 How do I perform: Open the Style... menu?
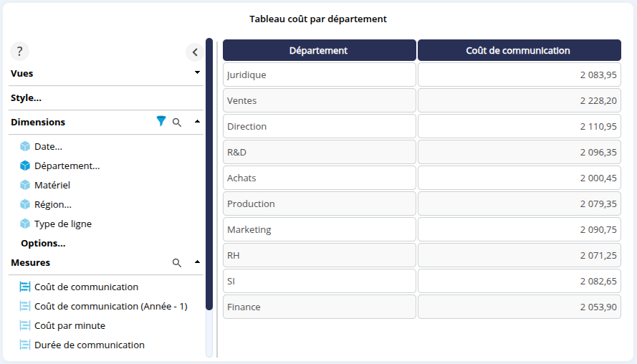click(26, 97)
